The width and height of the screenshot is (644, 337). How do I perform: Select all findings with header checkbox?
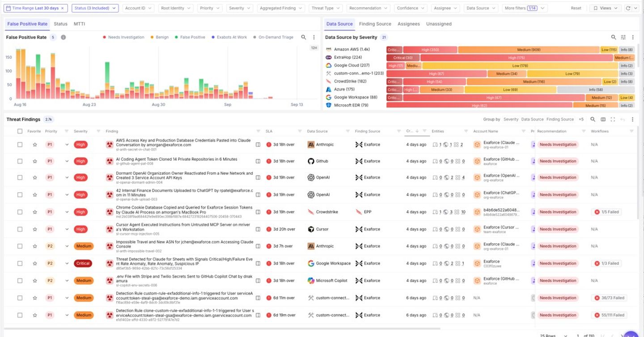tap(20, 131)
